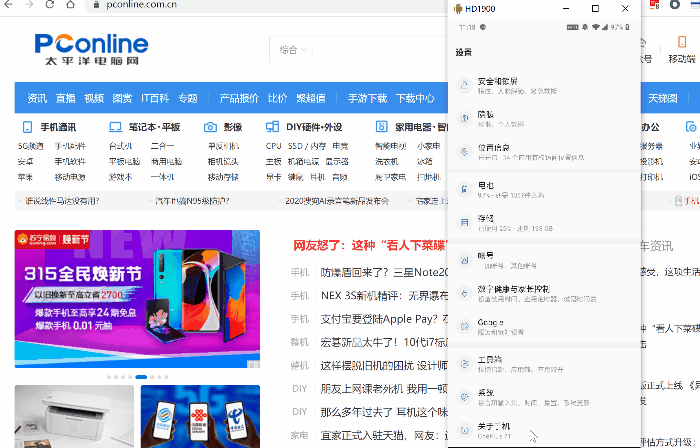Open the 资讯 nav menu item
700x448 pixels.
(37, 98)
